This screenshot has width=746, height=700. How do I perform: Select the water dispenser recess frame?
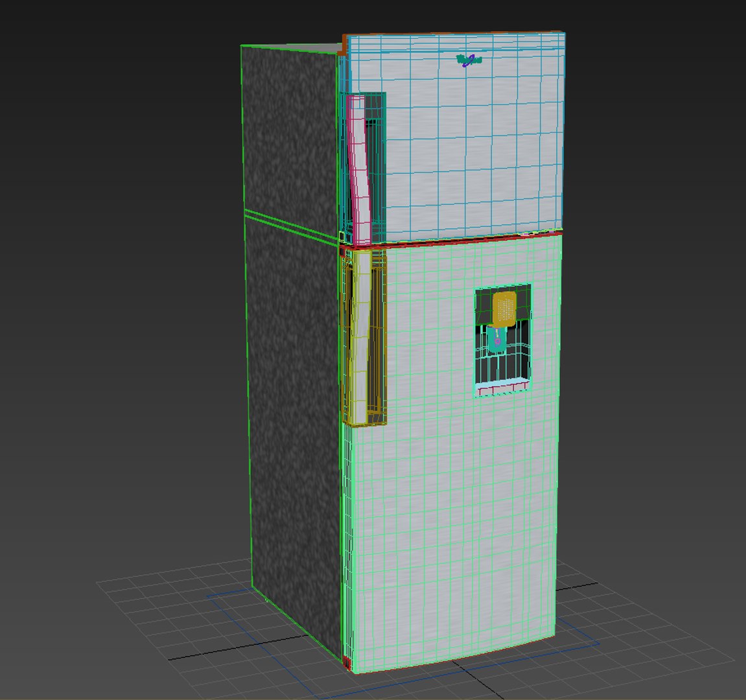click(x=503, y=340)
